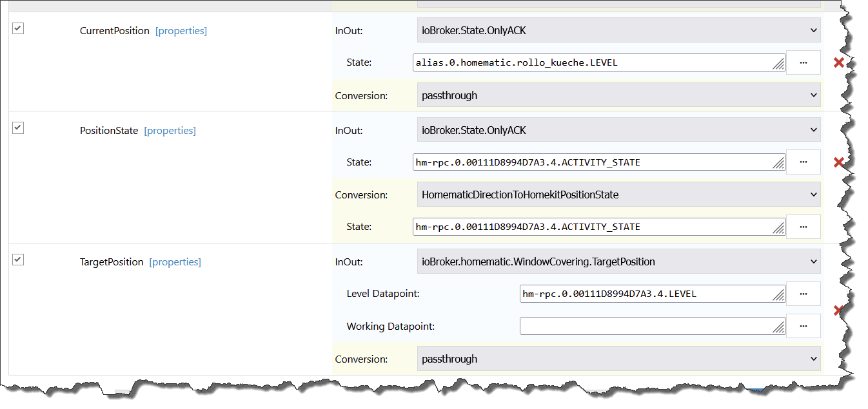Expand the HomematicDirectionToHomekitPositionState conversion dropdown

coord(618,195)
